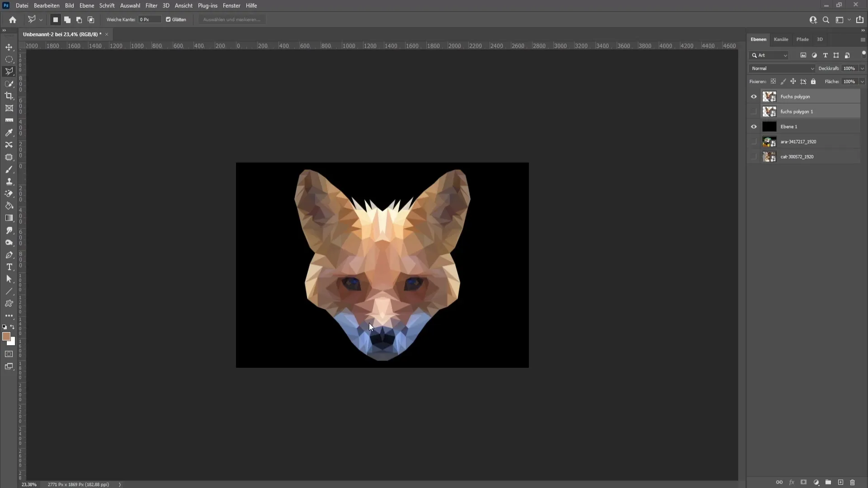Select the Brush tool in toolbar
The width and height of the screenshot is (868, 488).
click(x=8, y=169)
